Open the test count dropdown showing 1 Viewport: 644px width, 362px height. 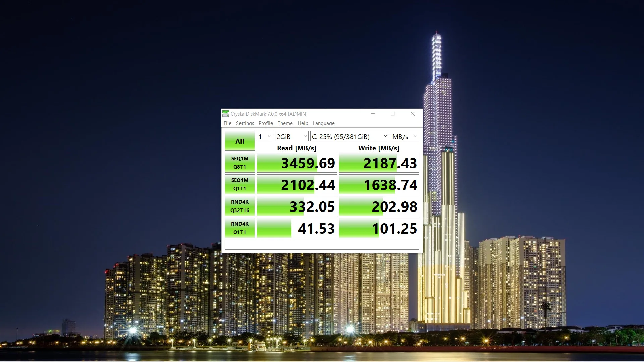[265, 136]
